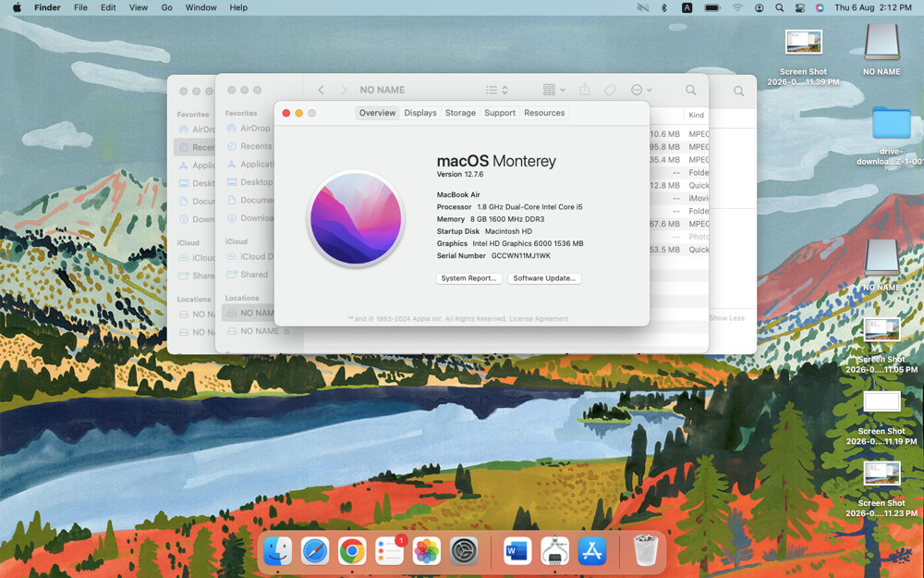Select Recents in NO NAME Finder sidebar
The height and width of the screenshot is (578, 924).
click(249, 146)
